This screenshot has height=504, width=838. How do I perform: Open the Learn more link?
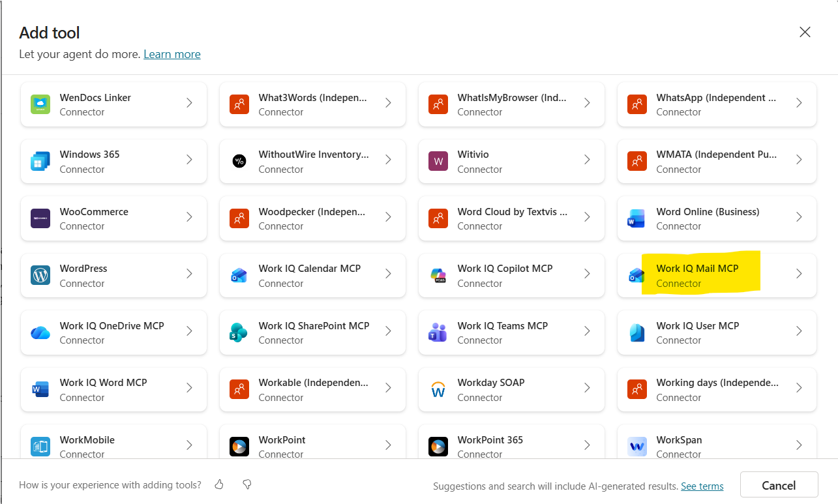(172, 54)
